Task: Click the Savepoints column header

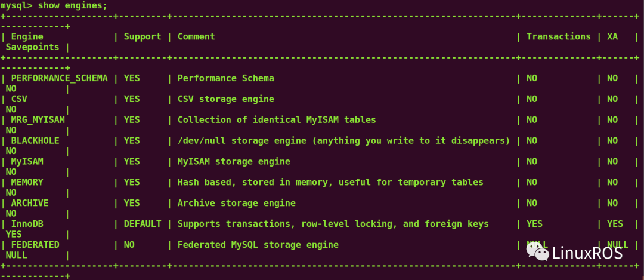Action: pyautogui.click(x=32, y=47)
